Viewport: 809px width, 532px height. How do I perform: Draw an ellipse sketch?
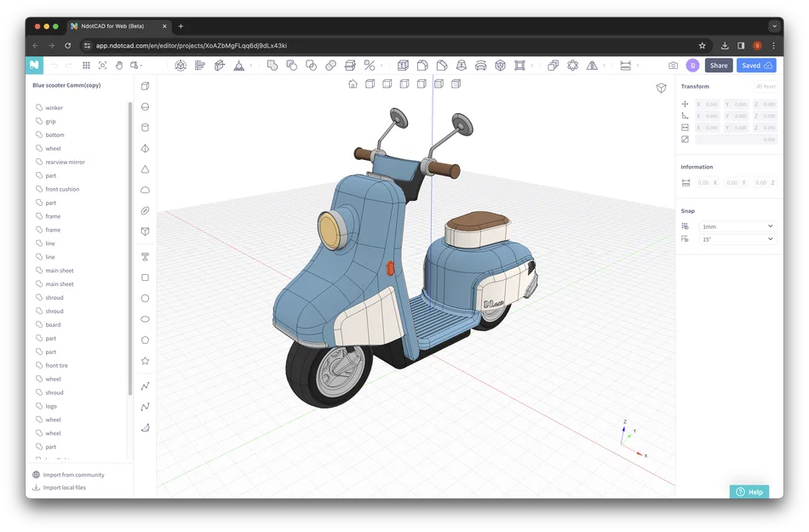pyautogui.click(x=146, y=319)
